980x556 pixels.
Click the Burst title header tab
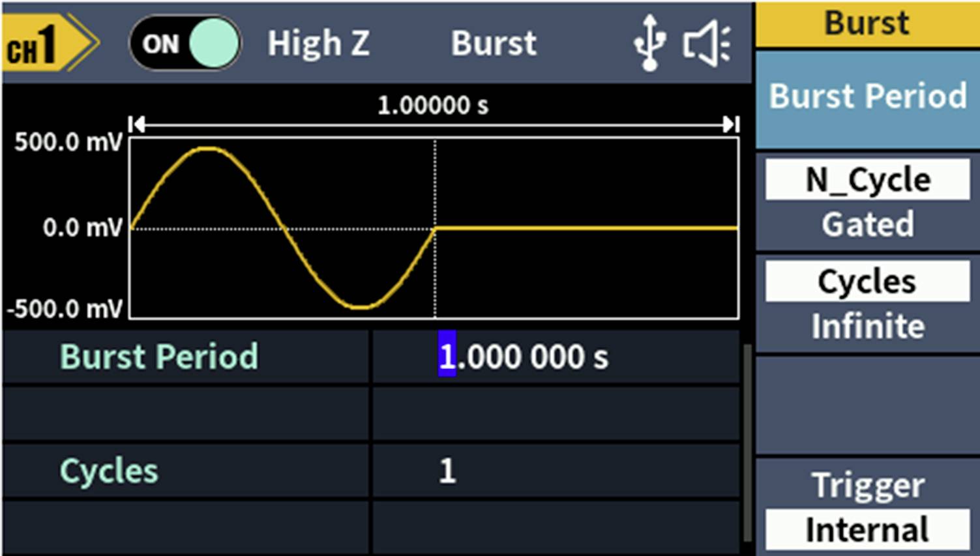click(867, 23)
